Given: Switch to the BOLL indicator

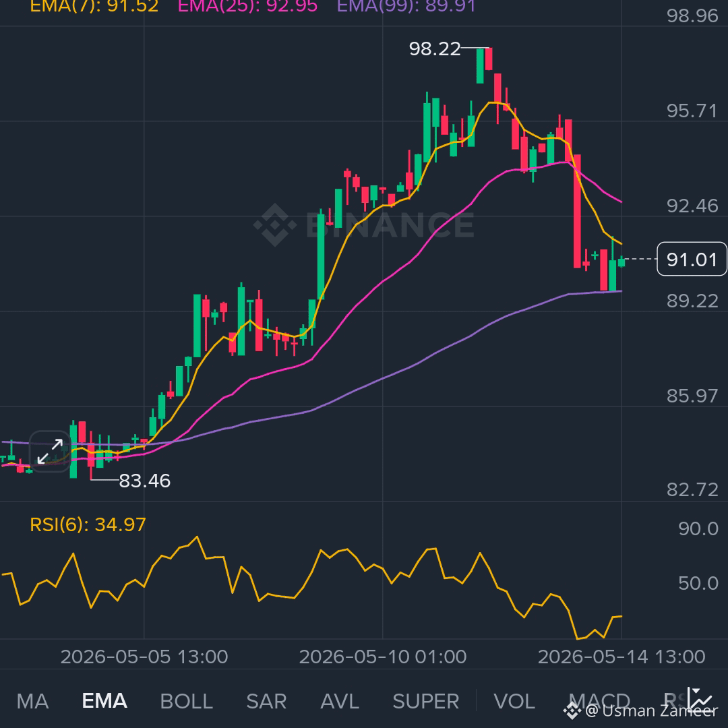Looking at the screenshot, I should pyautogui.click(x=186, y=701).
